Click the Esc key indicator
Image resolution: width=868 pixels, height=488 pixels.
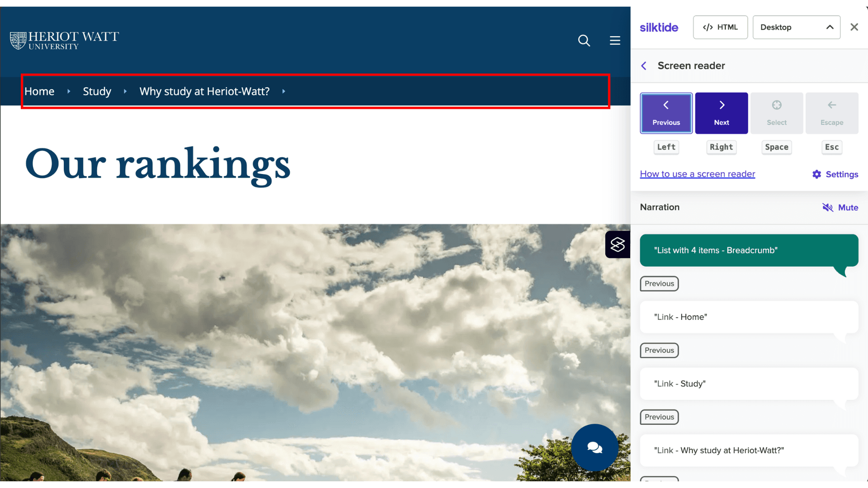click(832, 147)
